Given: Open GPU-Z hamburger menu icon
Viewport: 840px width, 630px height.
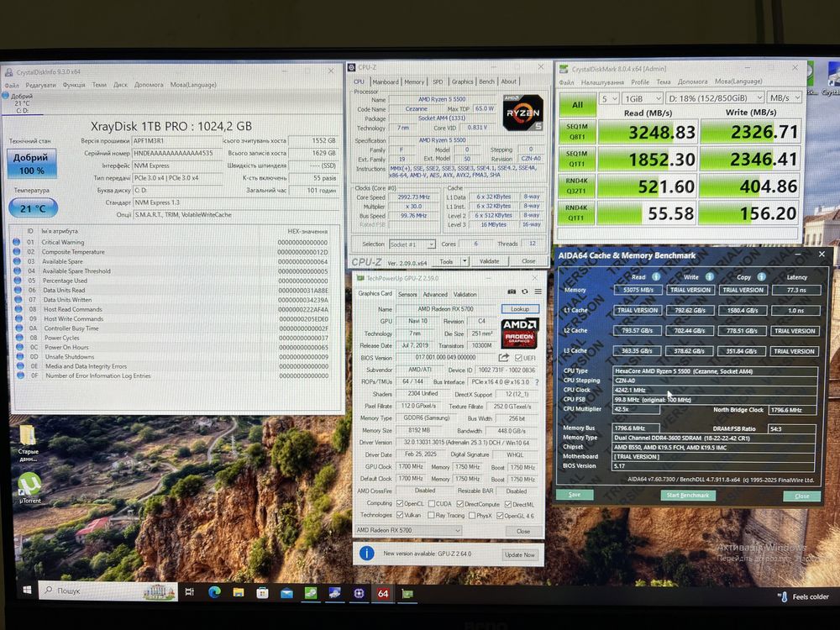Looking at the screenshot, I should 538,292.
